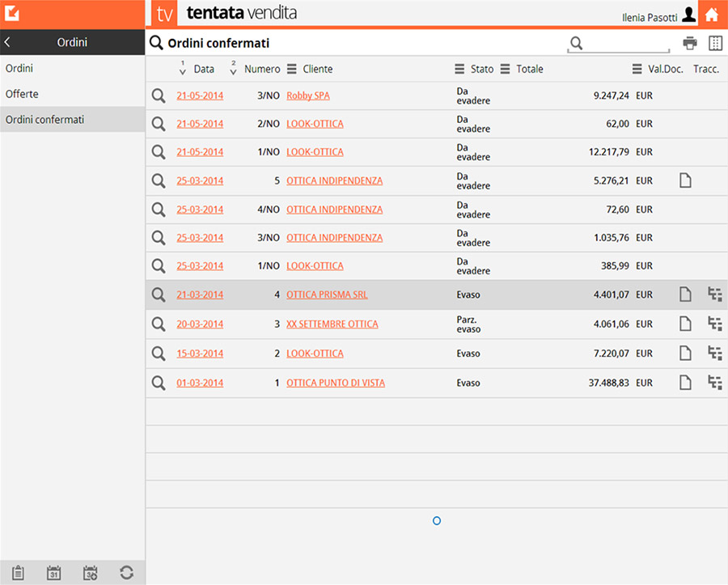Open the column layout grid icon
Image resolution: width=728 pixels, height=585 pixels.
715,44
